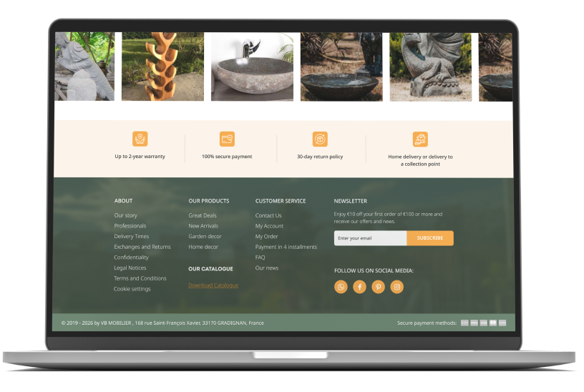Screen dimensions: 584x392
Task: Focus the Enter your email field
Action: point(370,238)
